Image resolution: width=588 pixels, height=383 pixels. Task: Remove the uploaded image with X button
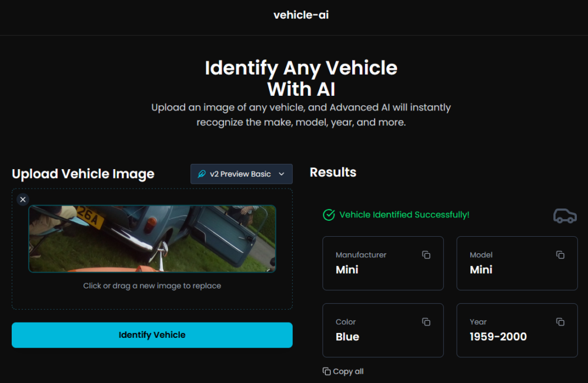point(23,200)
